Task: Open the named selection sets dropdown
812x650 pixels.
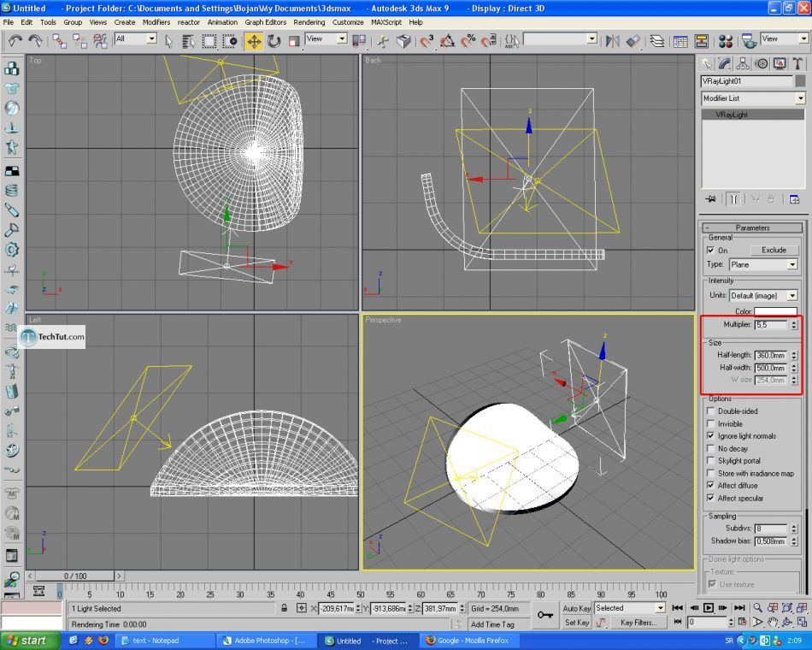Action: coord(560,38)
